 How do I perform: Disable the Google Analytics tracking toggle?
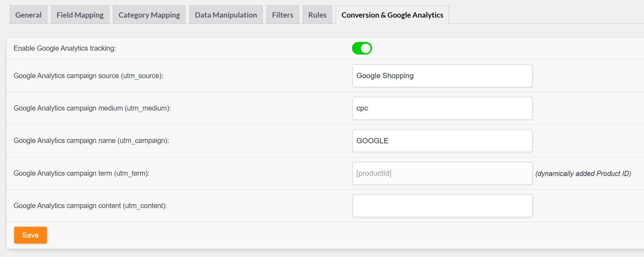(x=362, y=48)
